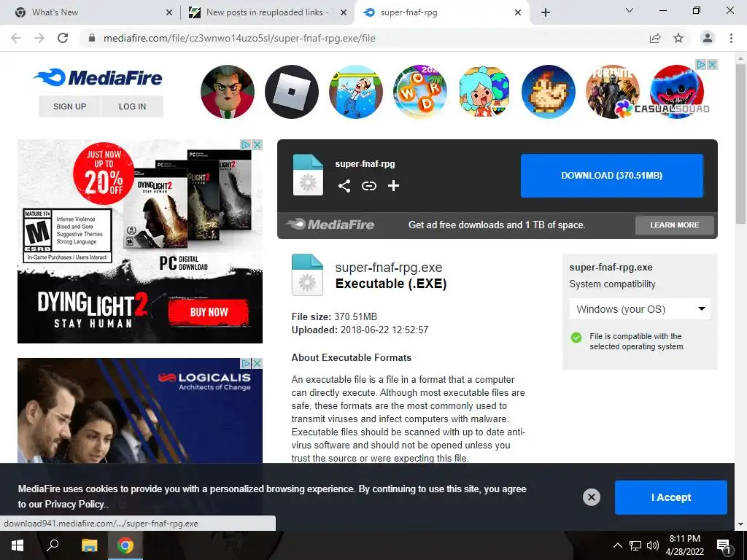
Task: Click the "File size: 370.51MB" text
Action: [334, 316]
